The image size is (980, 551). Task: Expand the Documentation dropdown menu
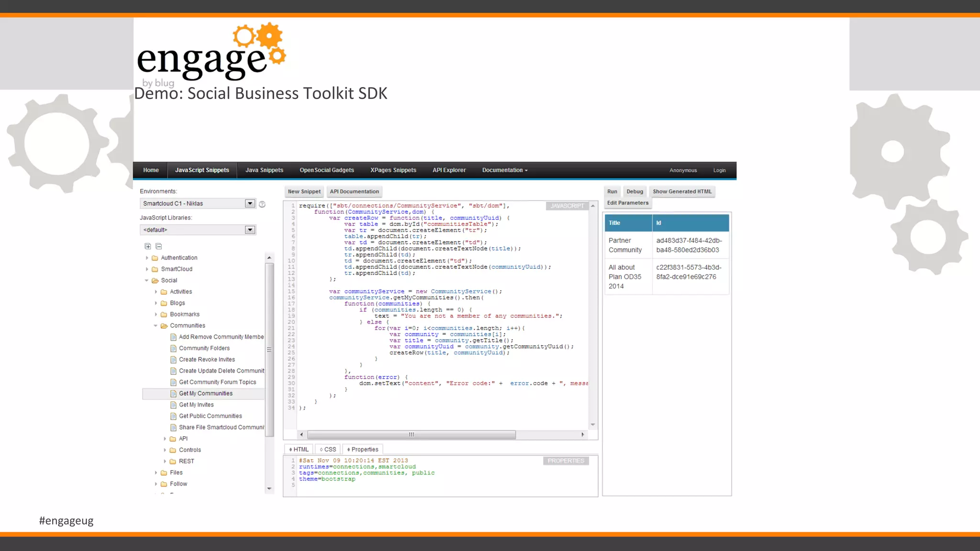(505, 170)
